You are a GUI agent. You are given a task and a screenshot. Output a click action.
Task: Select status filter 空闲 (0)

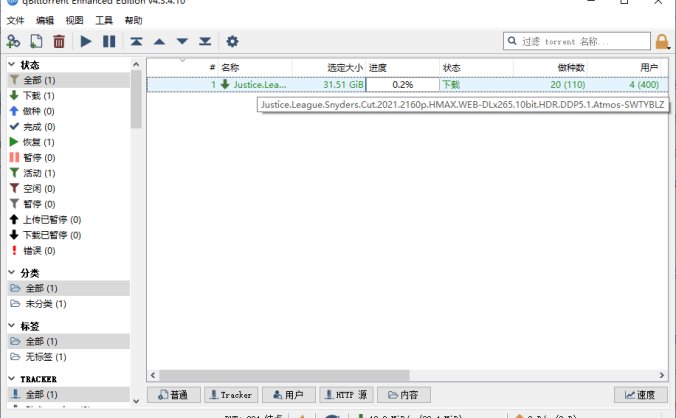[x=69, y=189]
